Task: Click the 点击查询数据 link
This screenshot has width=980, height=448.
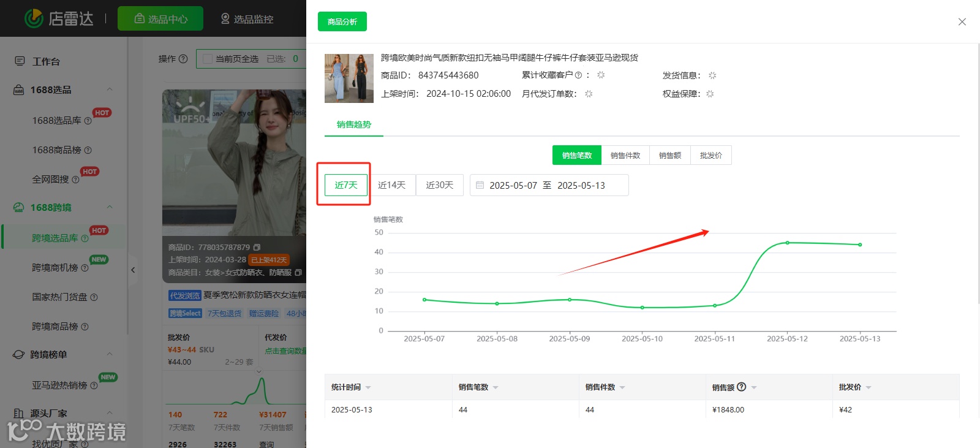Action: coord(286,351)
